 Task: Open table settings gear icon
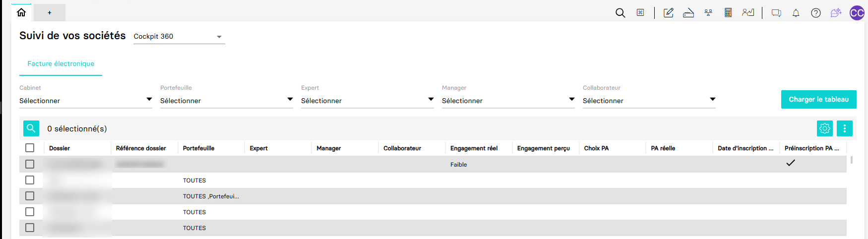824,128
